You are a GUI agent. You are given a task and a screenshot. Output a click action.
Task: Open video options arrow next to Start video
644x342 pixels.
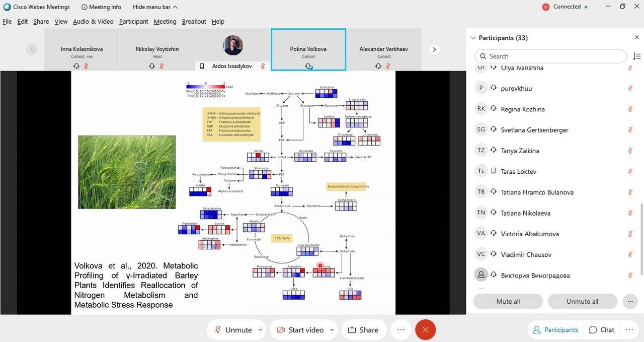[x=332, y=330]
